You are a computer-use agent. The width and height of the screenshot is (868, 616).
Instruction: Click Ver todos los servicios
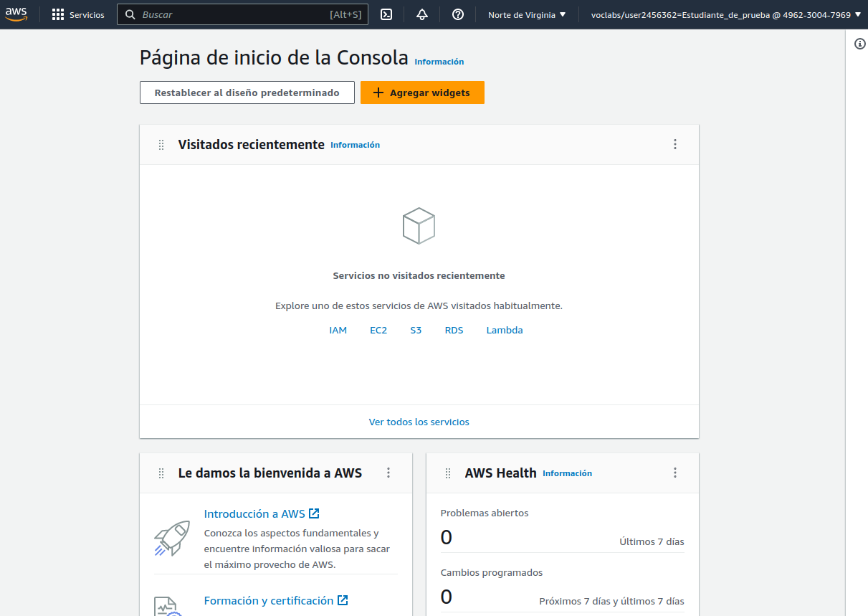(x=419, y=422)
